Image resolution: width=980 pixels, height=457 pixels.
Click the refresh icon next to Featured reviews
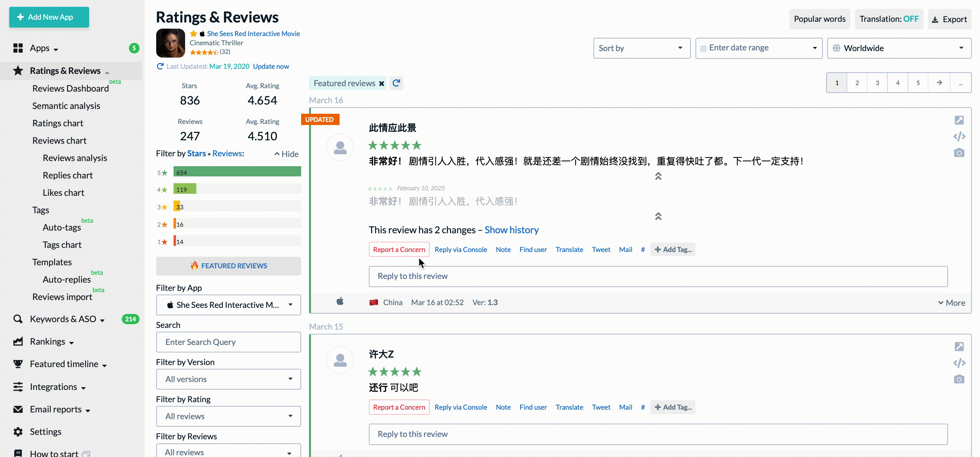pyautogui.click(x=396, y=83)
